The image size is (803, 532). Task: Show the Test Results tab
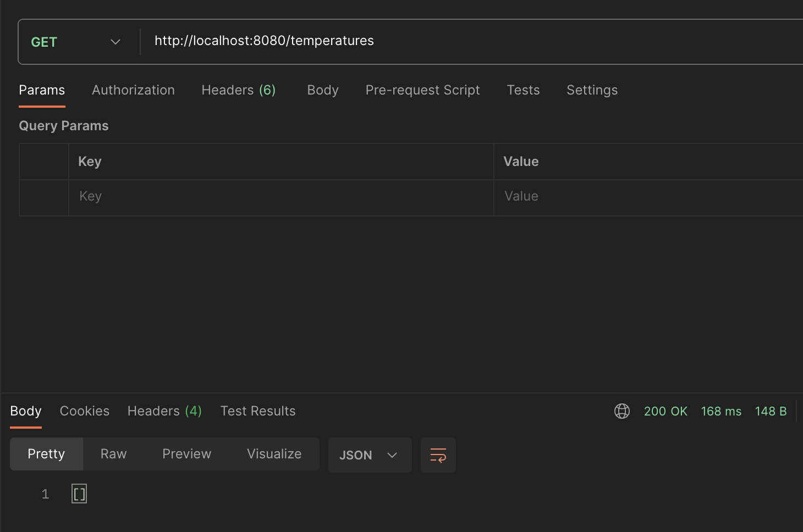coord(258,411)
